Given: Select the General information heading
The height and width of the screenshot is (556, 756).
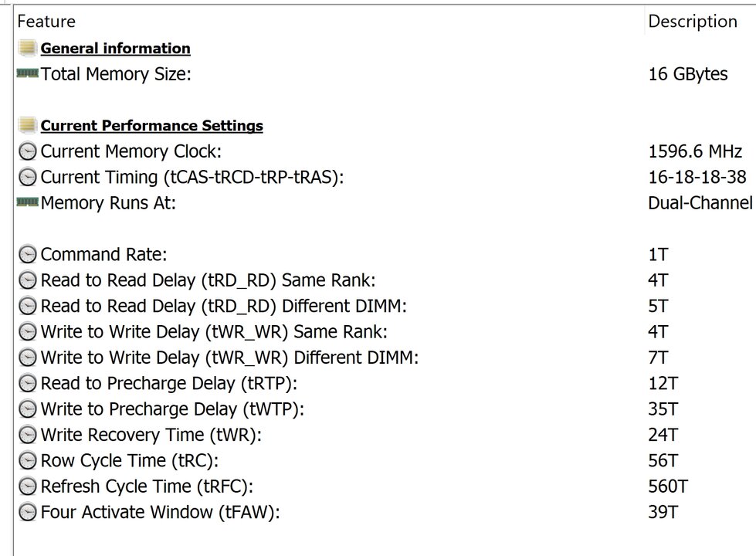Looking at the screenshot, I should [x=115, y=48].
